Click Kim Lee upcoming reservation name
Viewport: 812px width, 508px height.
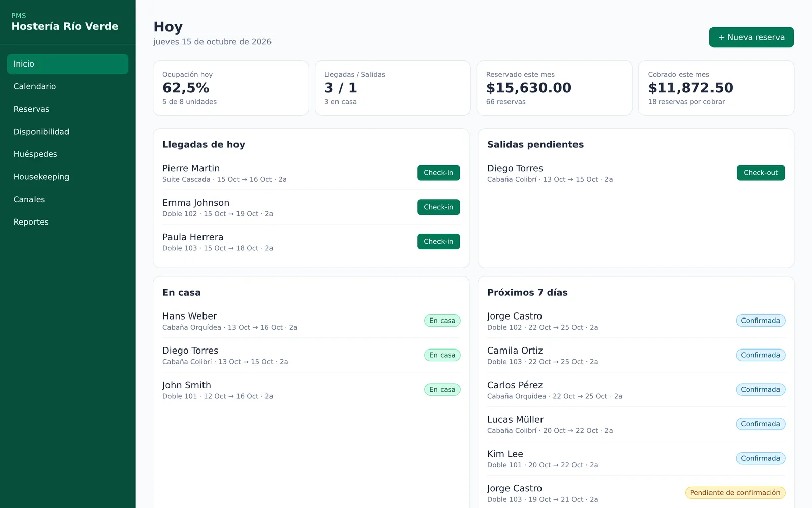click(505, 454)
